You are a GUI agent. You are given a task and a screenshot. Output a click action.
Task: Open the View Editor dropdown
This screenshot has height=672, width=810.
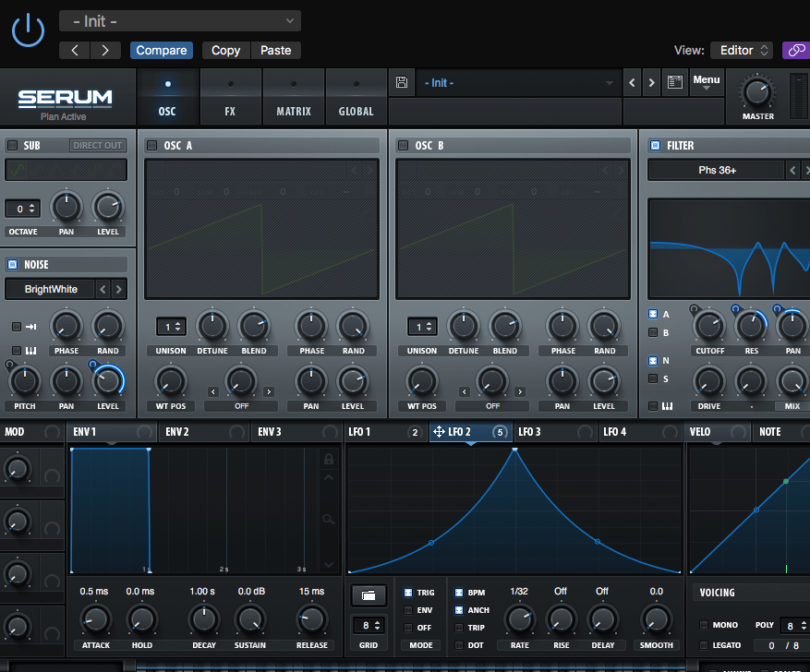tap(743, 50)
